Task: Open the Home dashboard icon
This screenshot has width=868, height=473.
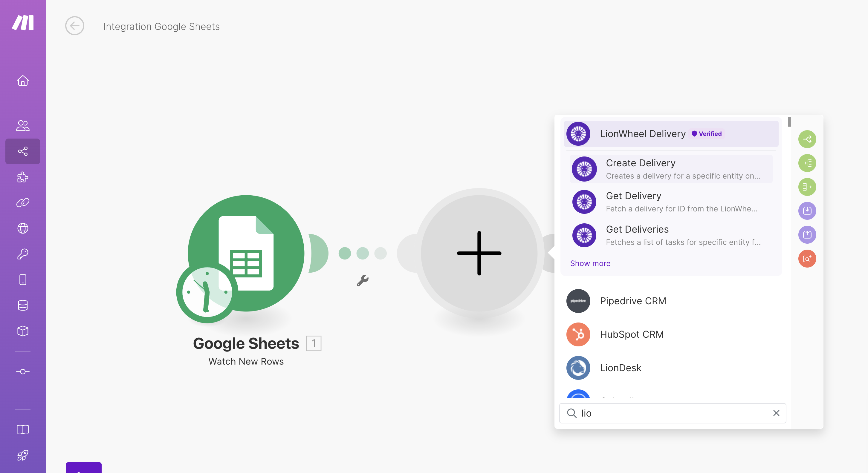Action: coord(23,81)
